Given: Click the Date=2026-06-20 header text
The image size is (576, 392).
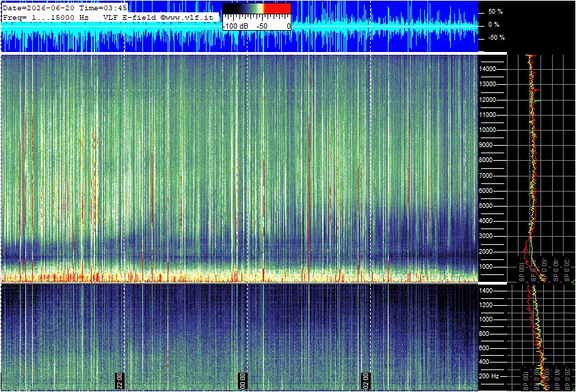Looking at the screenshot, I should coord(38,8).
